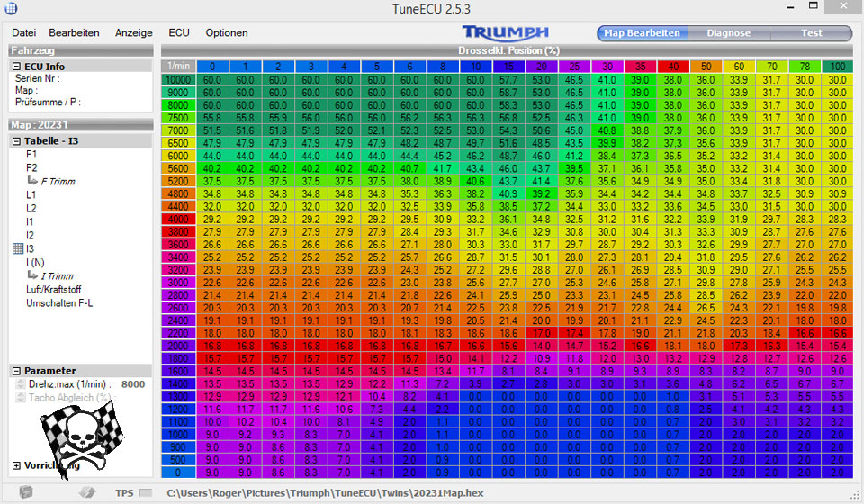The height and width of the screenshot is (504, 864).
Task: Toggle the TPS indicator box
Action: [x=147, y=492]
